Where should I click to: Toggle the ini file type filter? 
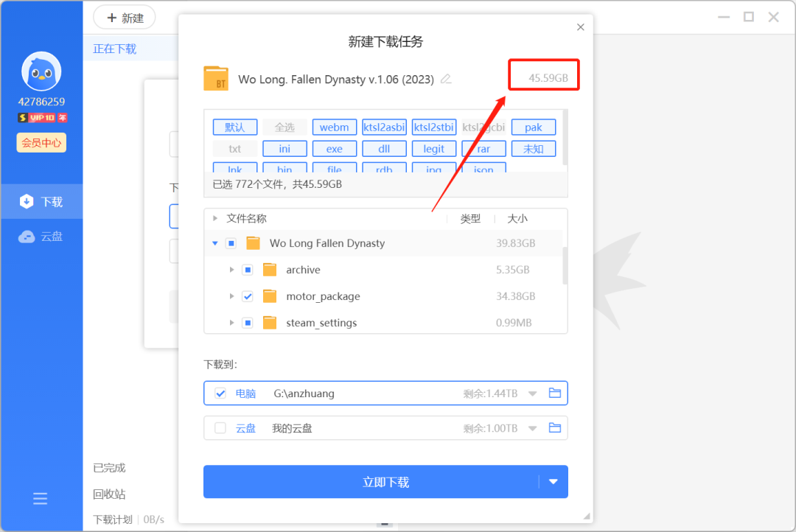tap(284, 149)
